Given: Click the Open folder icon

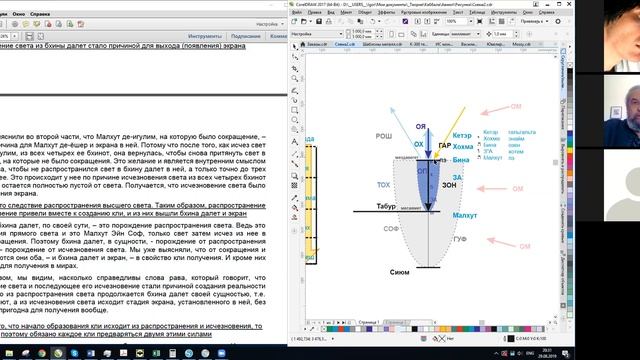Looking at the screenshot, I should point(304,21).
